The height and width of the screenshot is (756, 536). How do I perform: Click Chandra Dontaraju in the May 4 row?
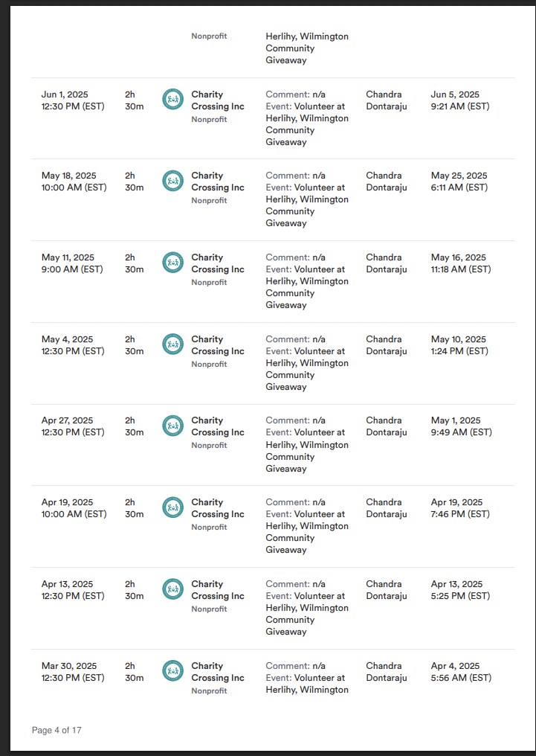click(386, 345)
